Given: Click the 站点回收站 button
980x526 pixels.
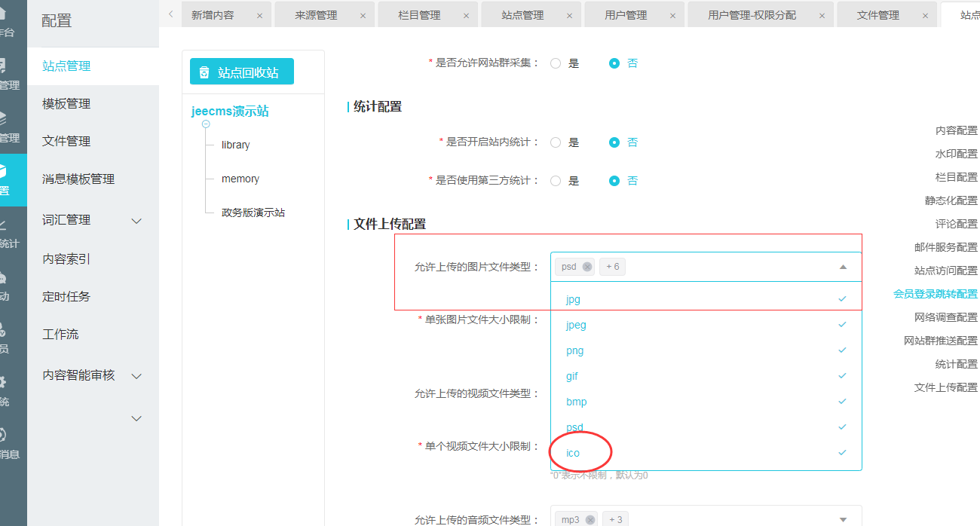Looking at the screenshot, I should [x=242, y=72].
